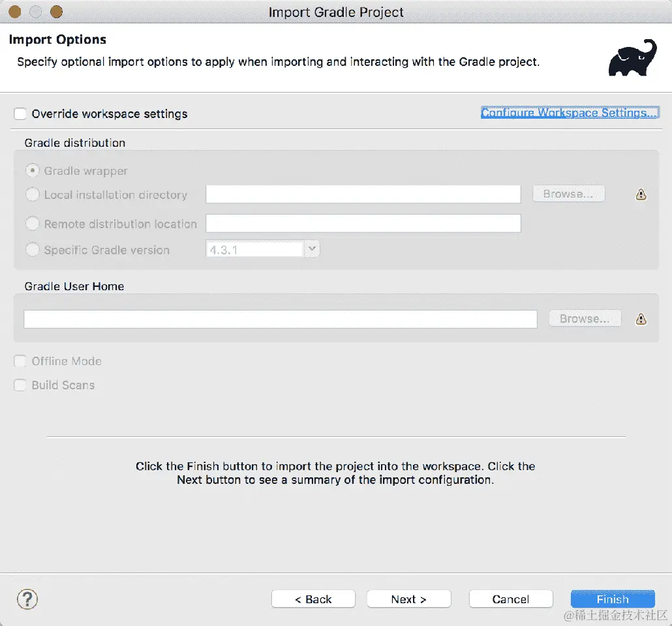Screen dimensions: 672x626
Task: Go to previous page with Back
Action: (313, 599)
